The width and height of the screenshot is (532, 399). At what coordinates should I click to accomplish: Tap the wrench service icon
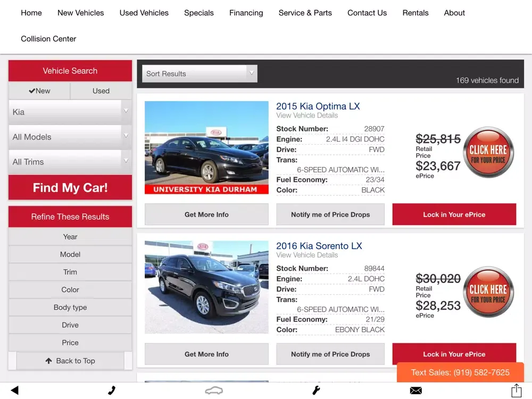316,390
